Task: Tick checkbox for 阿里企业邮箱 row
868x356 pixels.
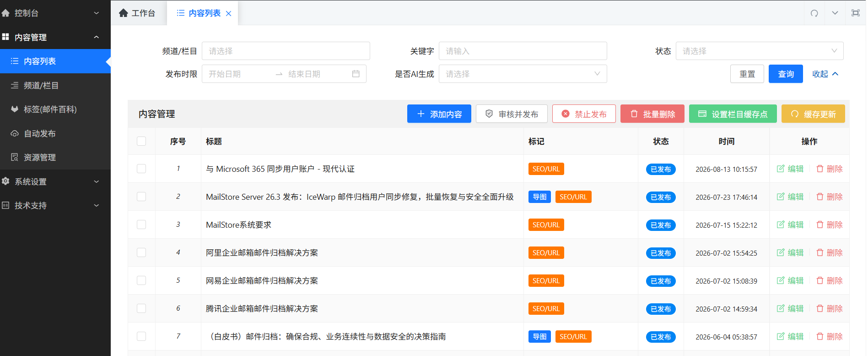Action: [141, 252]
